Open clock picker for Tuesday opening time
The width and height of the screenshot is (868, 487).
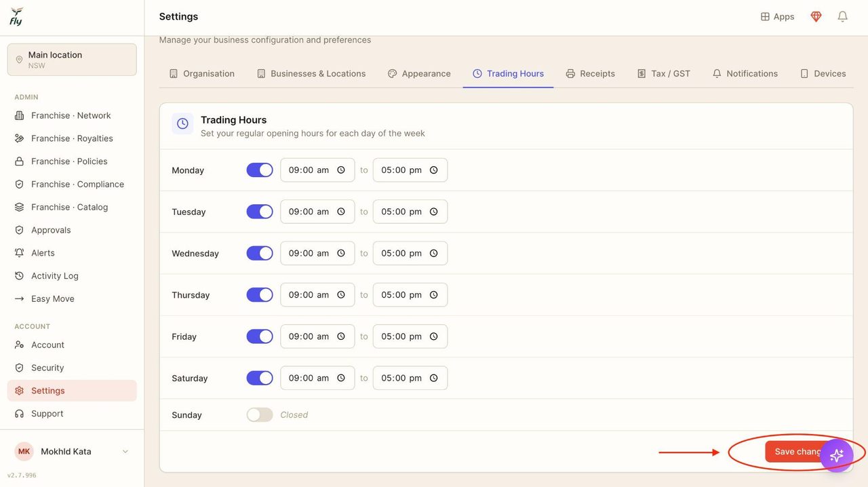coord(341,212)
